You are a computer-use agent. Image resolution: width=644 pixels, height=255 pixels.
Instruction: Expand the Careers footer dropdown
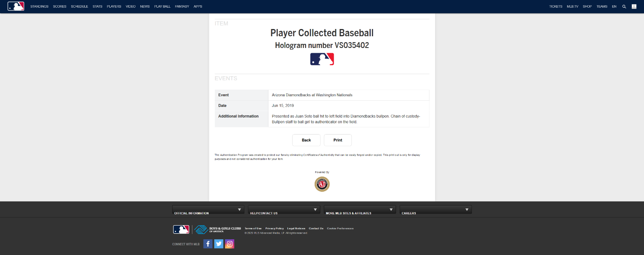tap(435, 210)
